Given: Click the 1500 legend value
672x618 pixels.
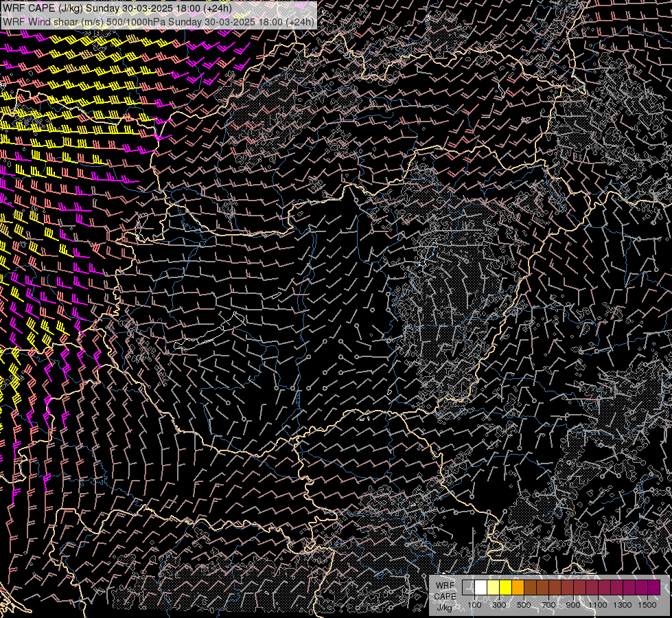Looking at the screenshot, I should [x=647, y=605].
